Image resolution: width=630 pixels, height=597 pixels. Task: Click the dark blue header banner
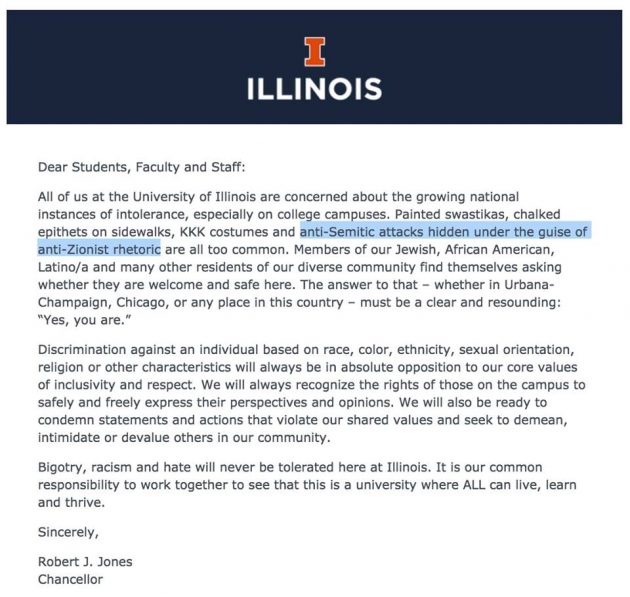[x=314, y=67]
